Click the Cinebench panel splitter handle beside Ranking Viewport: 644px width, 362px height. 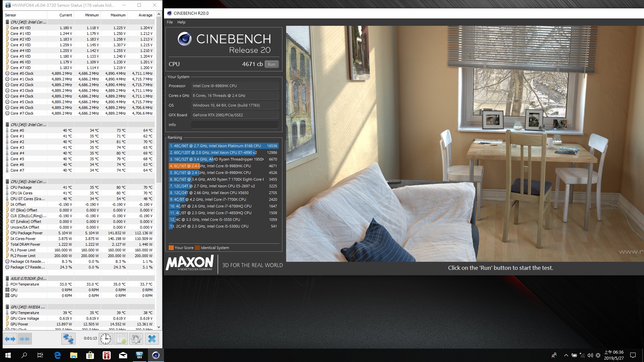285,150
